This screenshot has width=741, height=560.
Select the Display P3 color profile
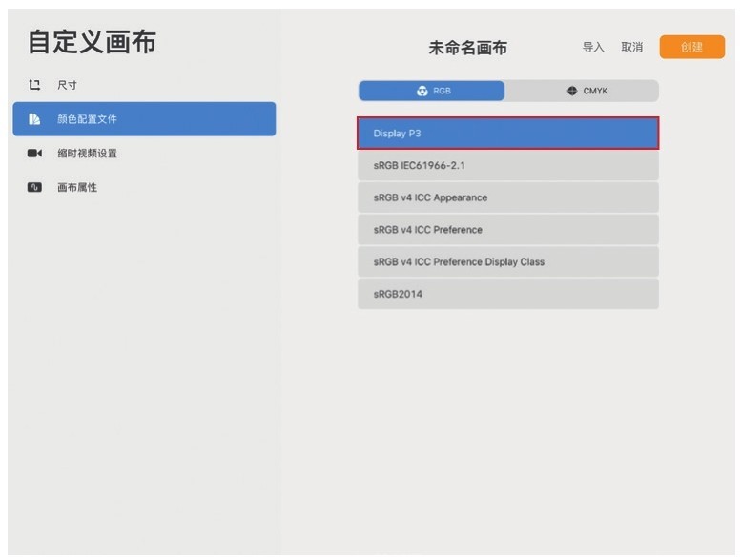[508, 134]
